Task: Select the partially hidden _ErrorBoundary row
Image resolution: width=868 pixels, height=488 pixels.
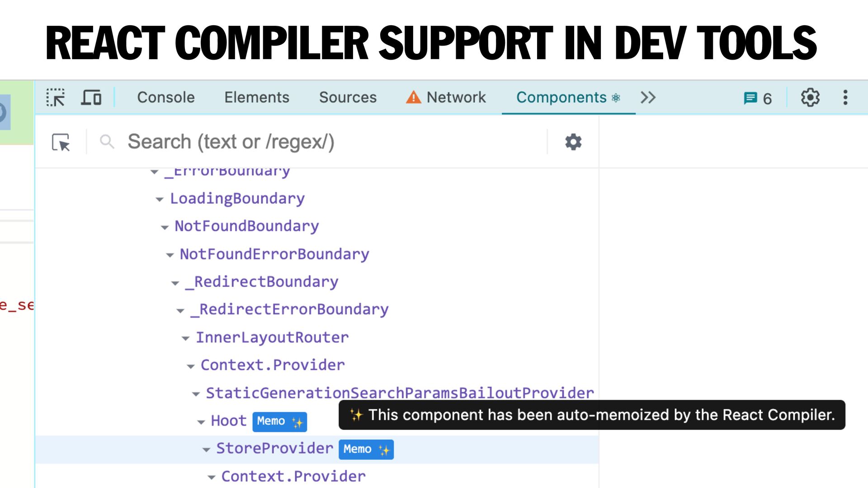Action: [228, 173]
